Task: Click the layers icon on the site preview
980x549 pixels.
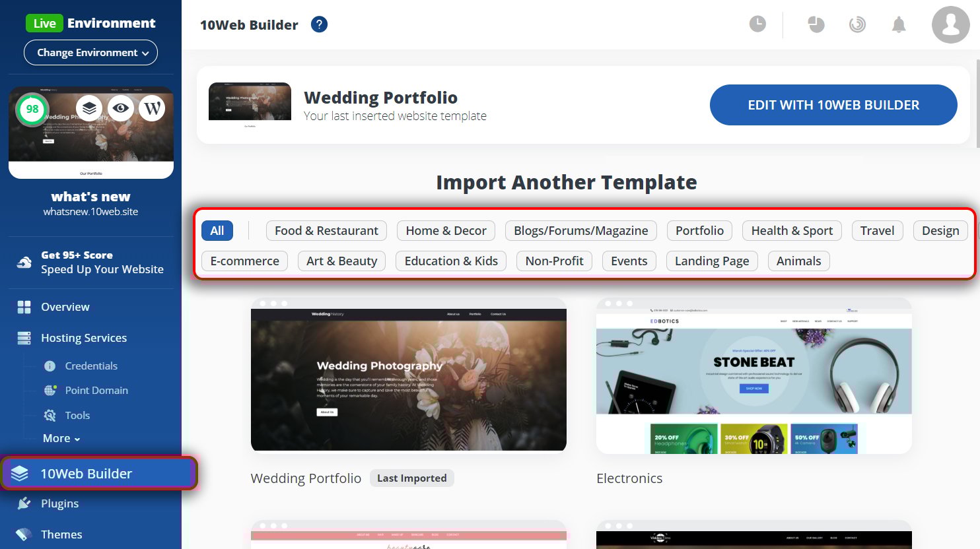Action: pos(89,108)
